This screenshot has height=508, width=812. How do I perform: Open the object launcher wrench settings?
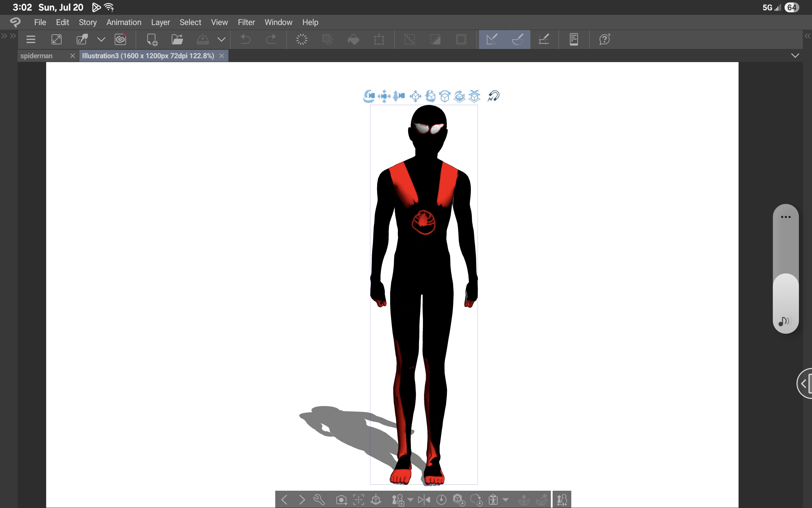point(319,500)
